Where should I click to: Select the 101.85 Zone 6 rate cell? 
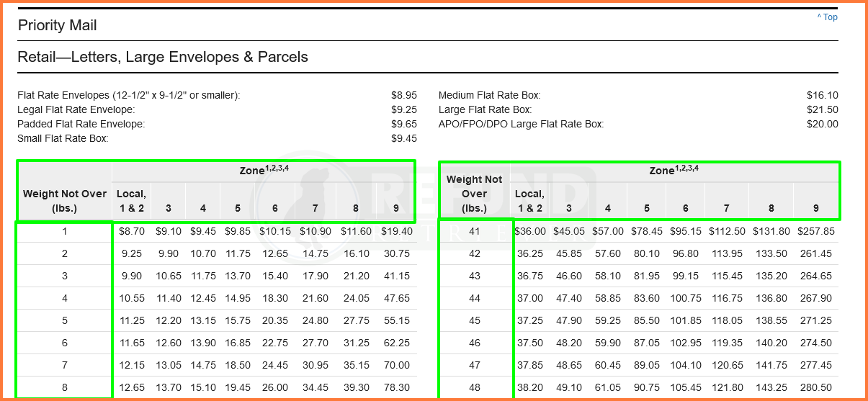686,320
